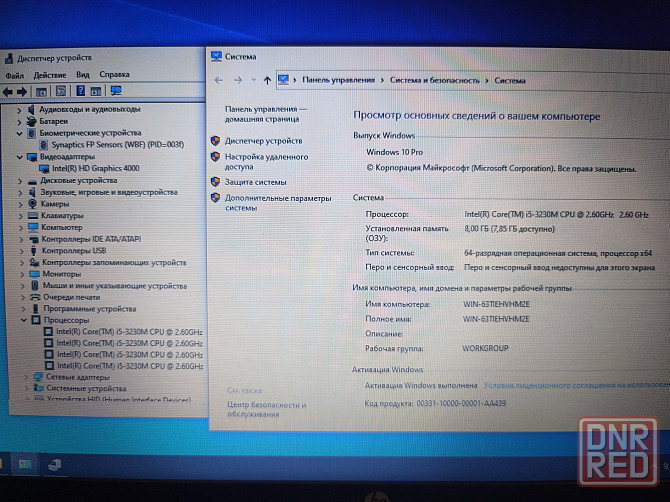Click the Сетевые адаптеры icon

pyautogui.click(x=38, y=377)
